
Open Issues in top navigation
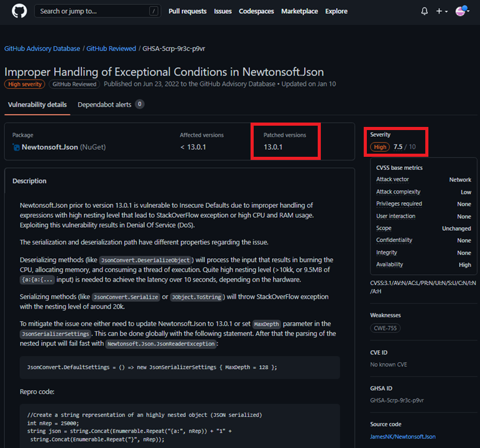pyautogui.click(x=223, y=11)
